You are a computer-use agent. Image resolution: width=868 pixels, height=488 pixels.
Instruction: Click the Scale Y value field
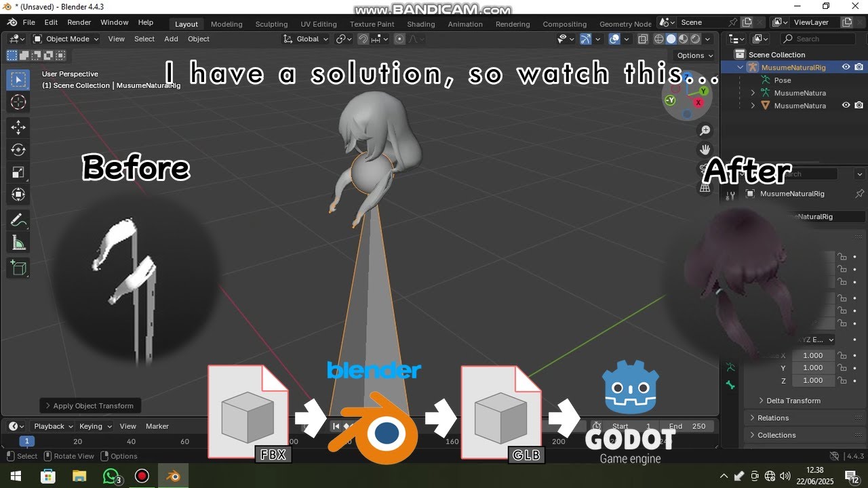812,367
